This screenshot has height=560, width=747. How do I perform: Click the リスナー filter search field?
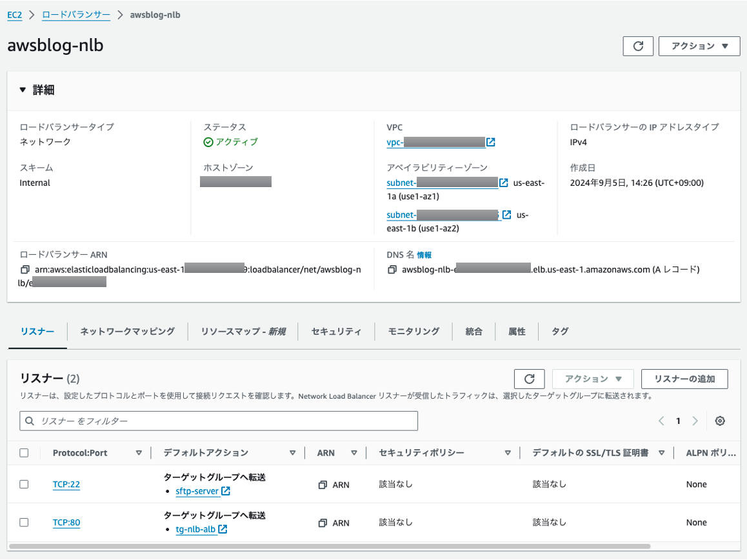tap(219, 421)
